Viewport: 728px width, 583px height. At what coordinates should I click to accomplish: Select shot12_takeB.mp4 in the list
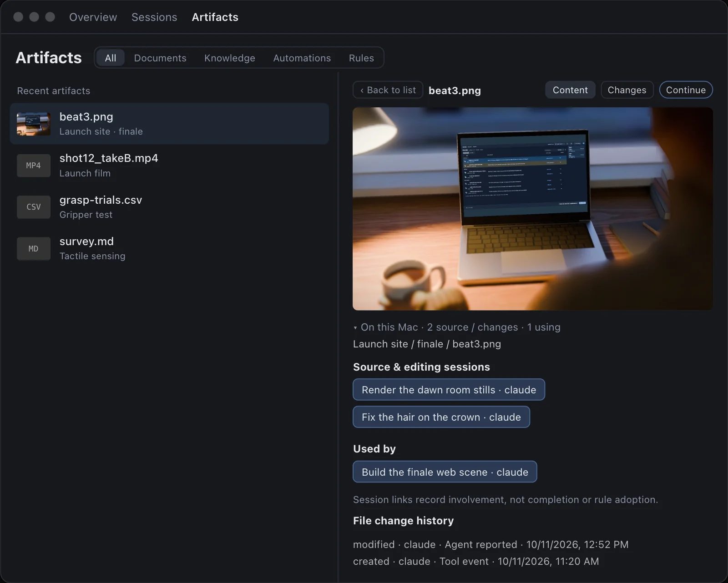tap(169, 166)
